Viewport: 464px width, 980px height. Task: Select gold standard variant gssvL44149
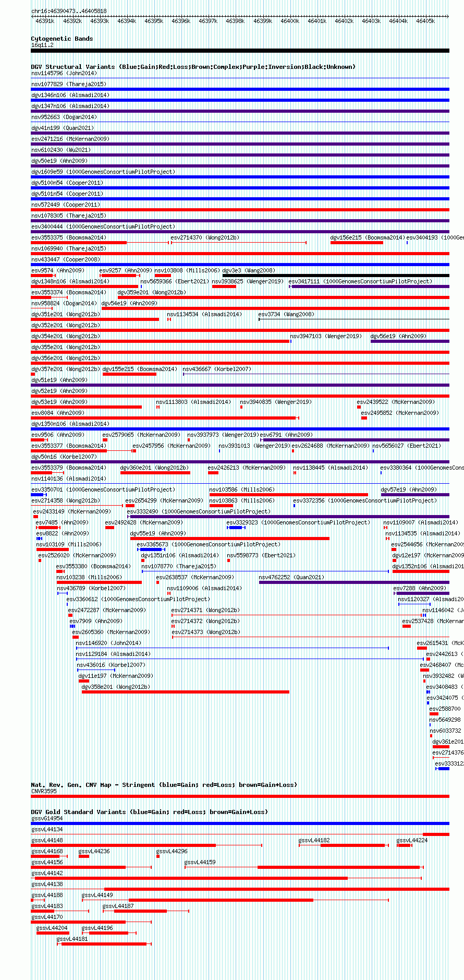point(97,895)
